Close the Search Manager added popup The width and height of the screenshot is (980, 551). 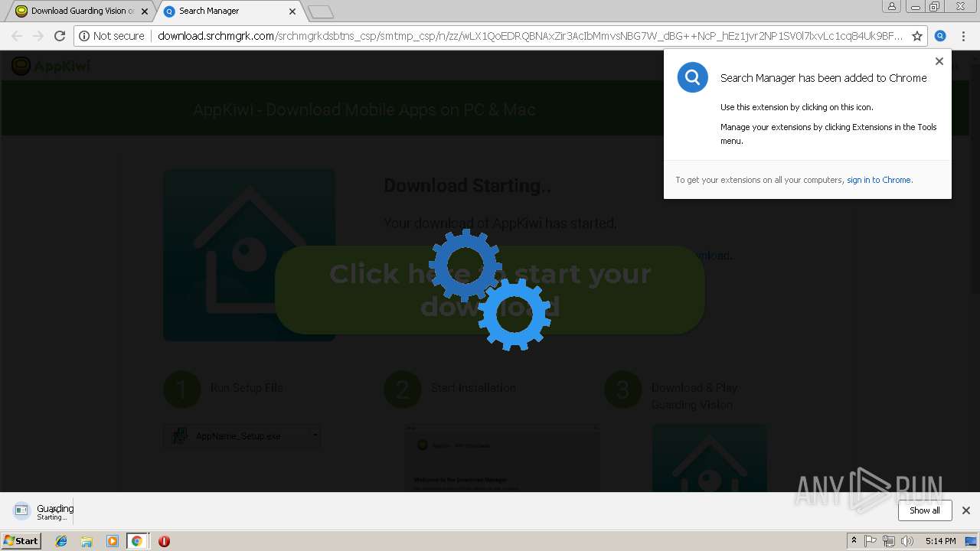[939, 61]
